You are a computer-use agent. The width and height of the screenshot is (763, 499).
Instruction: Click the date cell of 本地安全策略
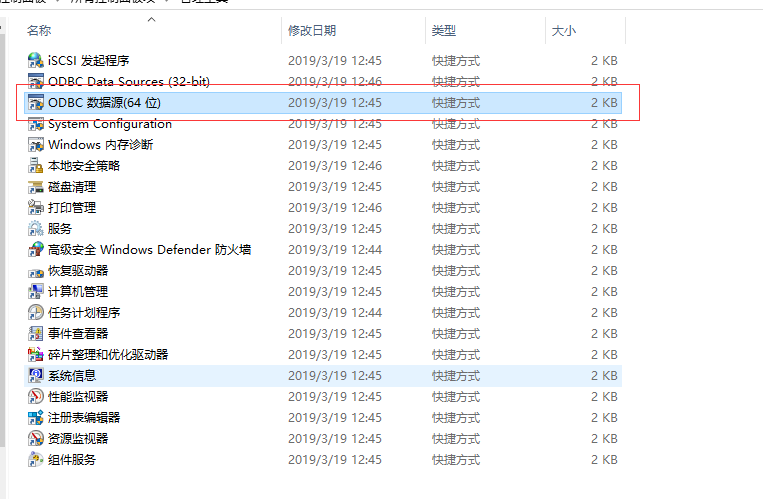pyautogui.click(x=335, y=166)
